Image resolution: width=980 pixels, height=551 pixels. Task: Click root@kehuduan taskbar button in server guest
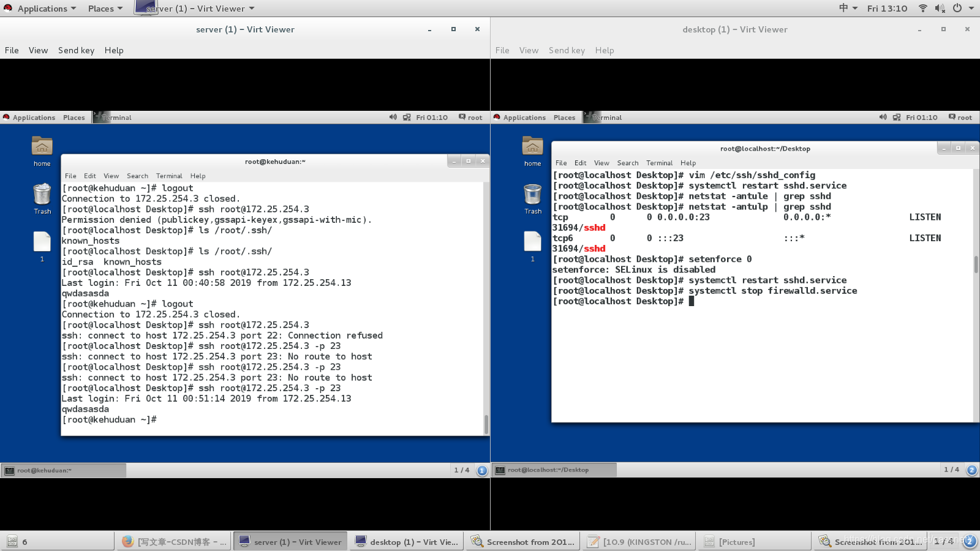pos(64,470)
